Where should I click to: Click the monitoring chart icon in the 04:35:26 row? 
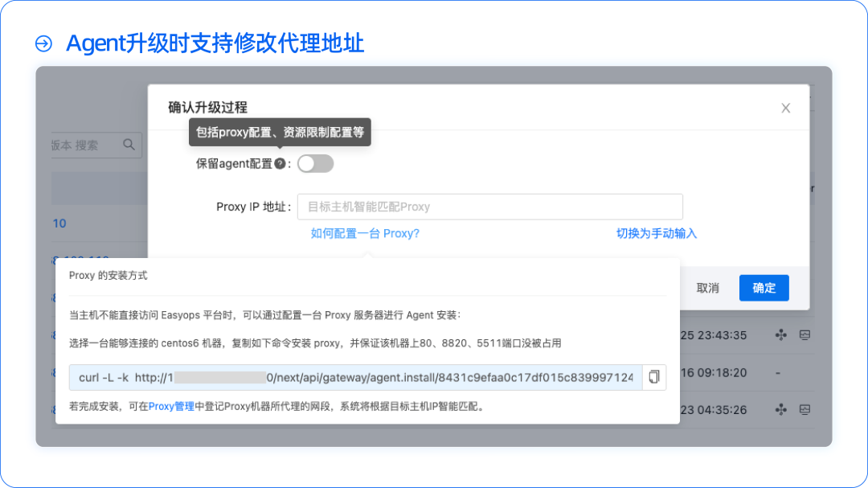click(x=805, y=410)
